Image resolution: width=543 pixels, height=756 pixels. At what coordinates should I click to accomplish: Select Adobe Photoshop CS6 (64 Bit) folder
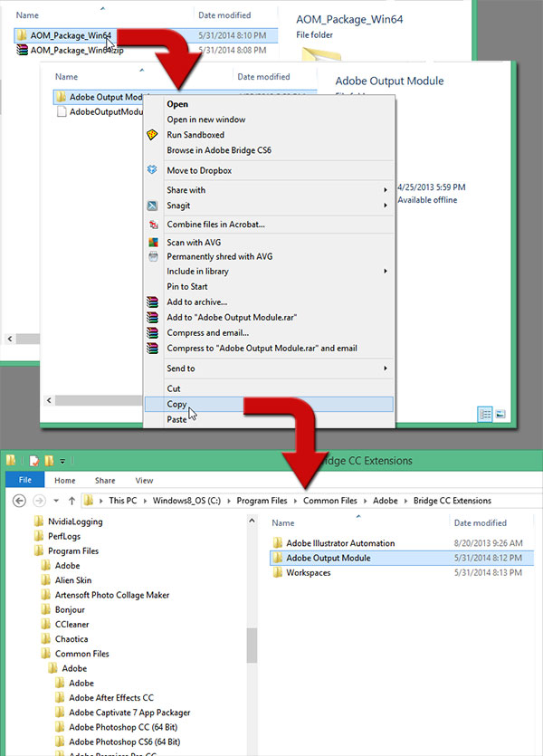coord(124,742)
